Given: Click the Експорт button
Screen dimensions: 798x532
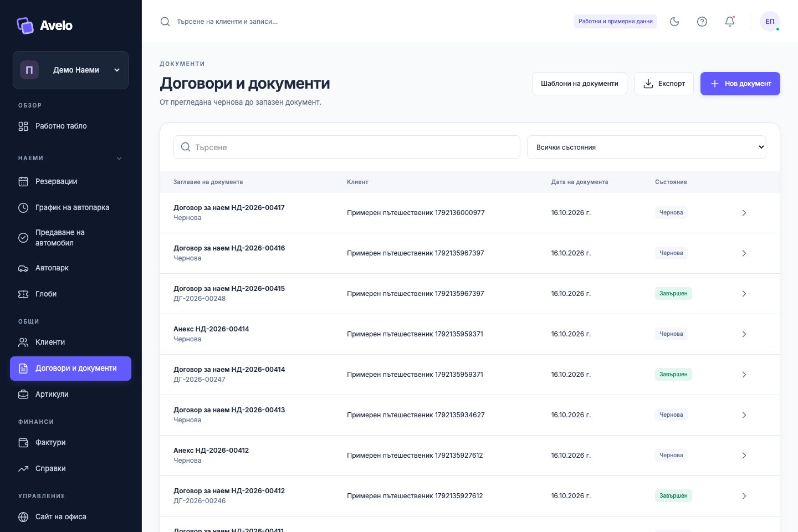Looking at the screenshot, I should coord(664,84).
